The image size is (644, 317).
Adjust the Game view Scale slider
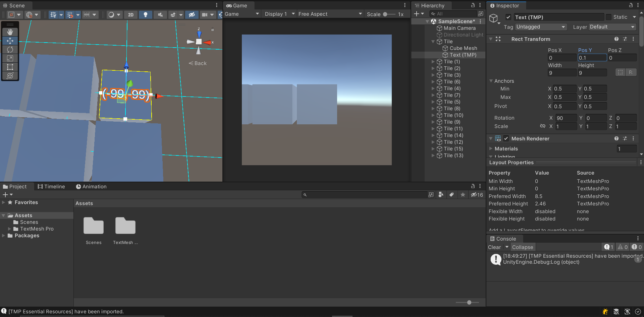tap(389, 14)
